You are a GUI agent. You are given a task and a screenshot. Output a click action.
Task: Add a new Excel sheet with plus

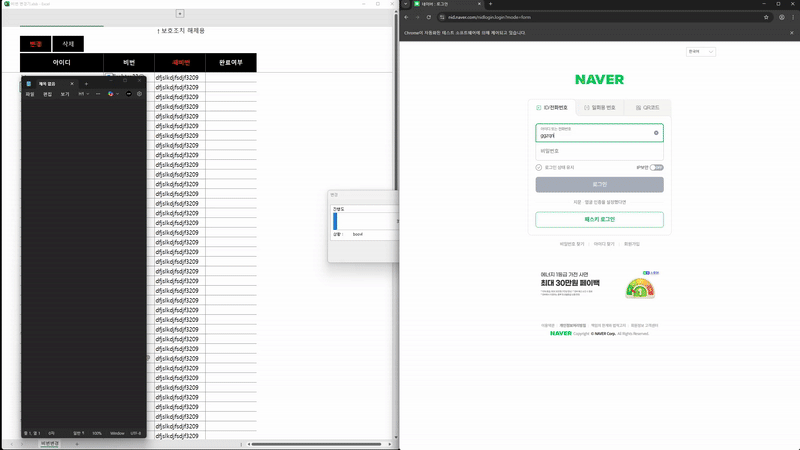pyautogui.click(x=77, y=444)
